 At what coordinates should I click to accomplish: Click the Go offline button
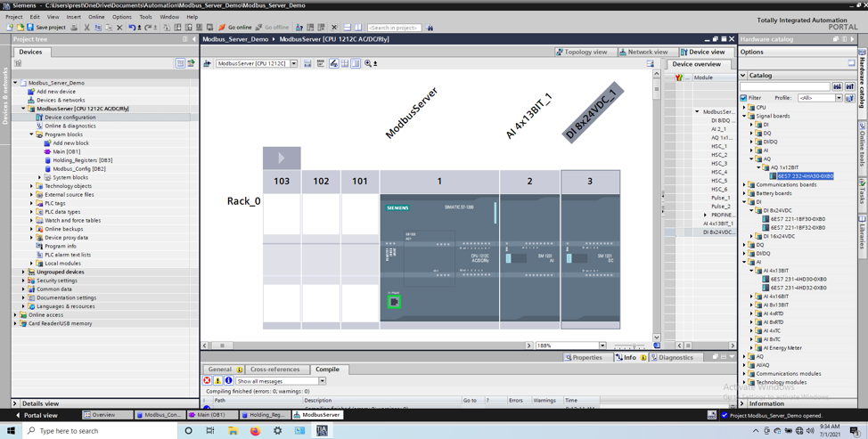pyautogui.click(x=272, y=27)
